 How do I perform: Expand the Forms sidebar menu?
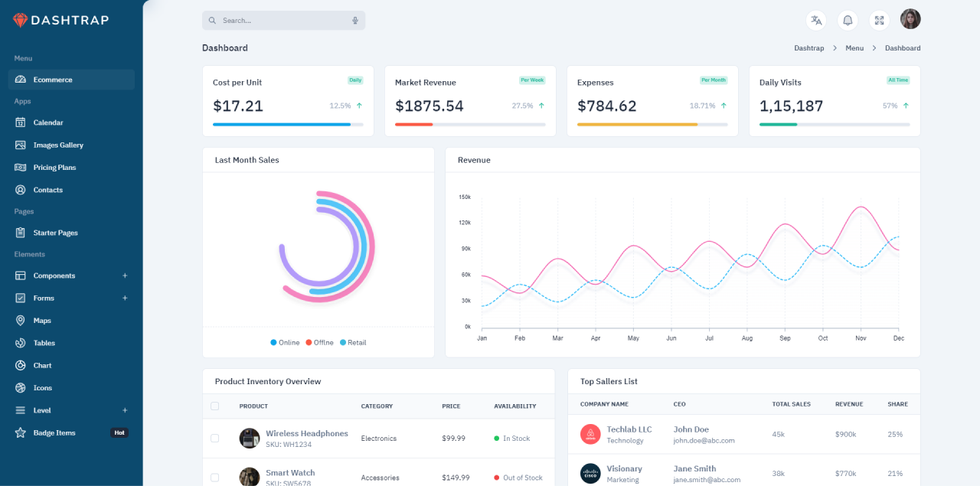[x=126, y=298]
